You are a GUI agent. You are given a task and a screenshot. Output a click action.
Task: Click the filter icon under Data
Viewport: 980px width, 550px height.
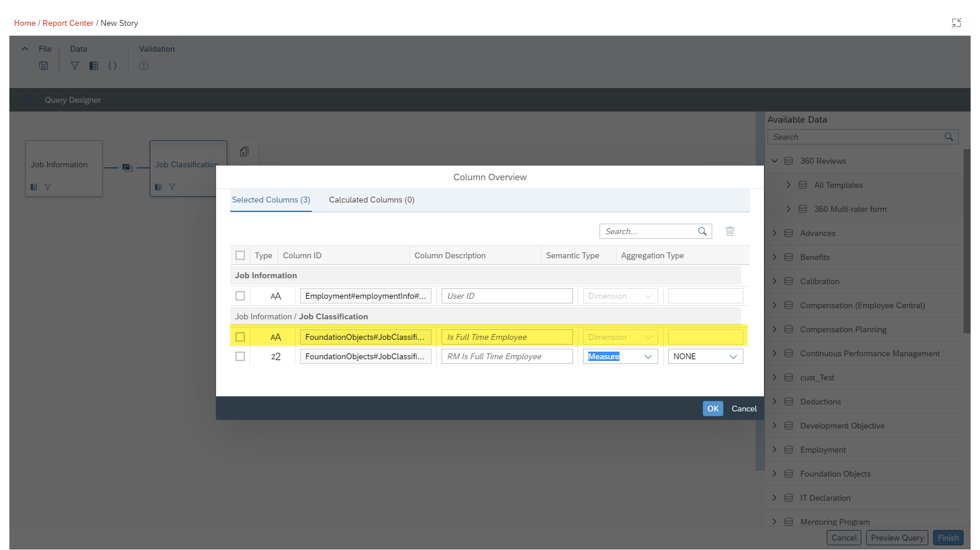75,66
